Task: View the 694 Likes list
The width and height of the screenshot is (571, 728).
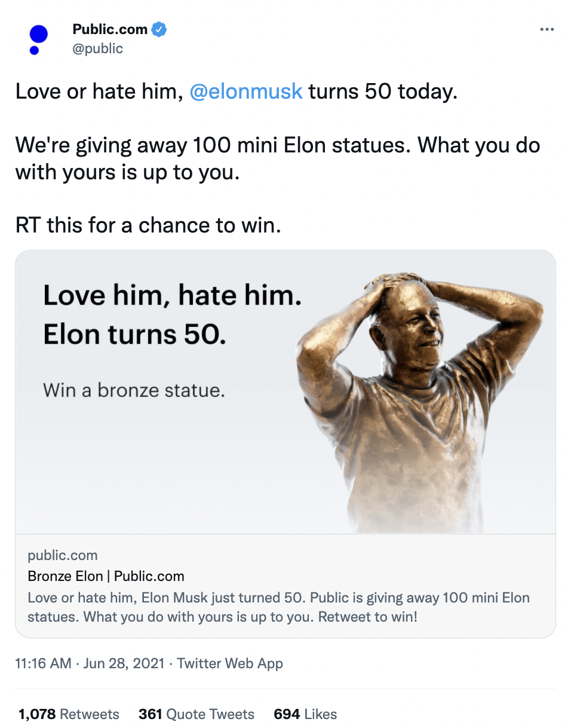Action: tap(305, 714)
